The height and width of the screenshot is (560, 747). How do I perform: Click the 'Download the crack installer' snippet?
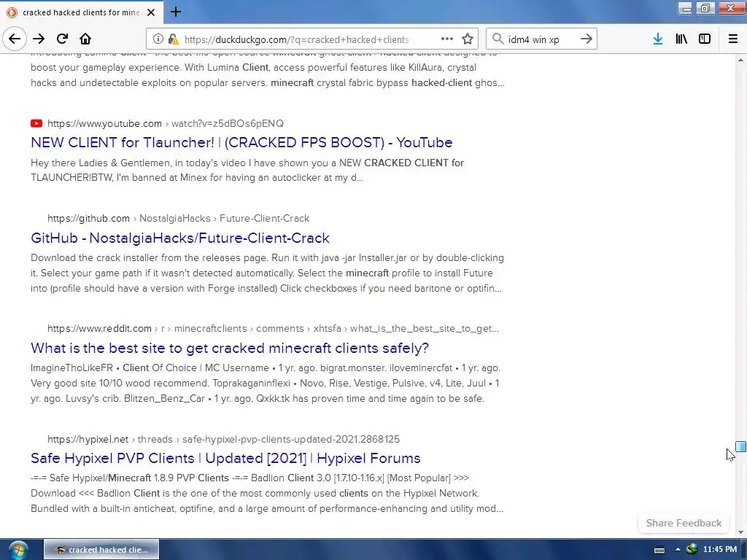pyautogui.click(x=267, y=273)
